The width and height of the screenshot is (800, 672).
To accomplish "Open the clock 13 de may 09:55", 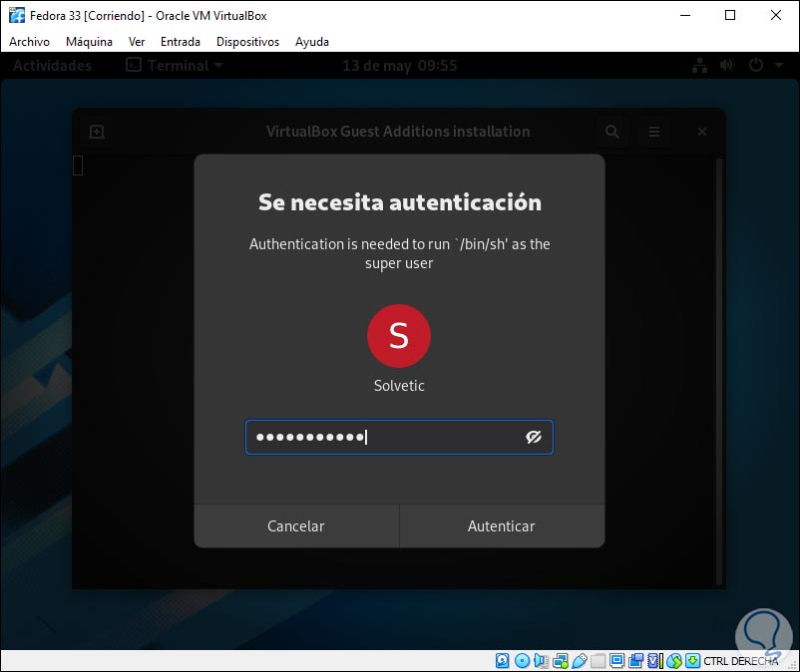I will click(x=399, y=65).
